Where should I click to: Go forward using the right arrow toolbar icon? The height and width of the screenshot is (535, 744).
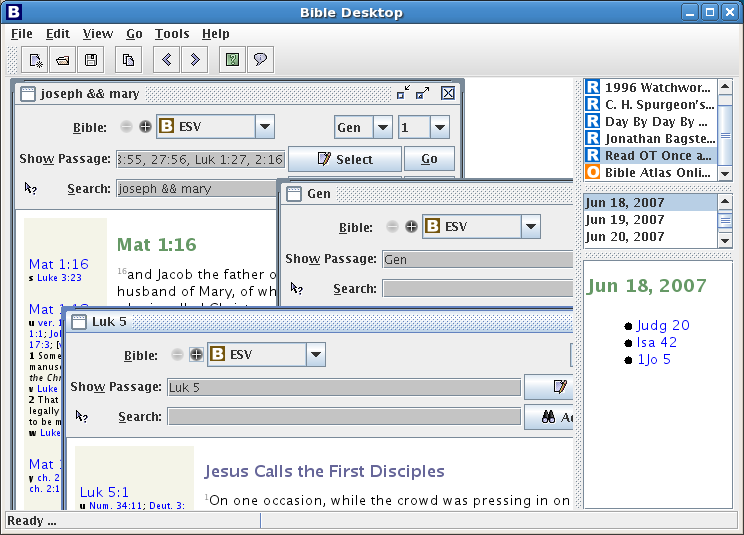pyautogui.click(x=194, y=60)
